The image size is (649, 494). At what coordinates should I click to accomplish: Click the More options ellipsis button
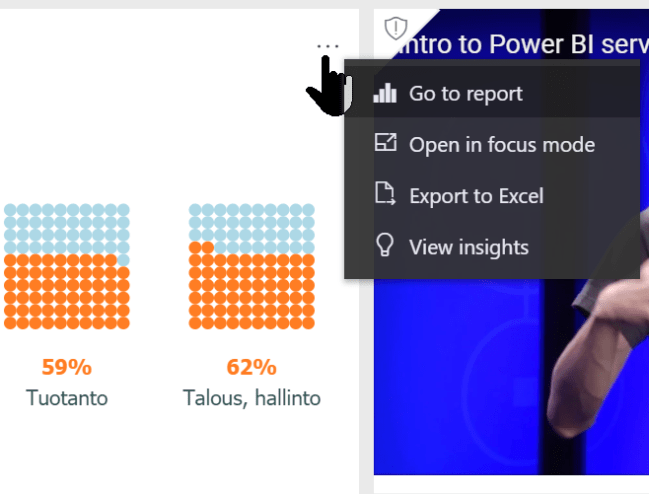click(x=327, y=47)
